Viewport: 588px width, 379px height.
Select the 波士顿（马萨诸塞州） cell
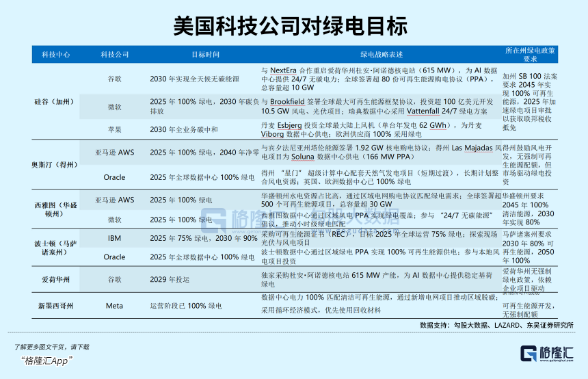pyautogui.click(x=55, y=248)
